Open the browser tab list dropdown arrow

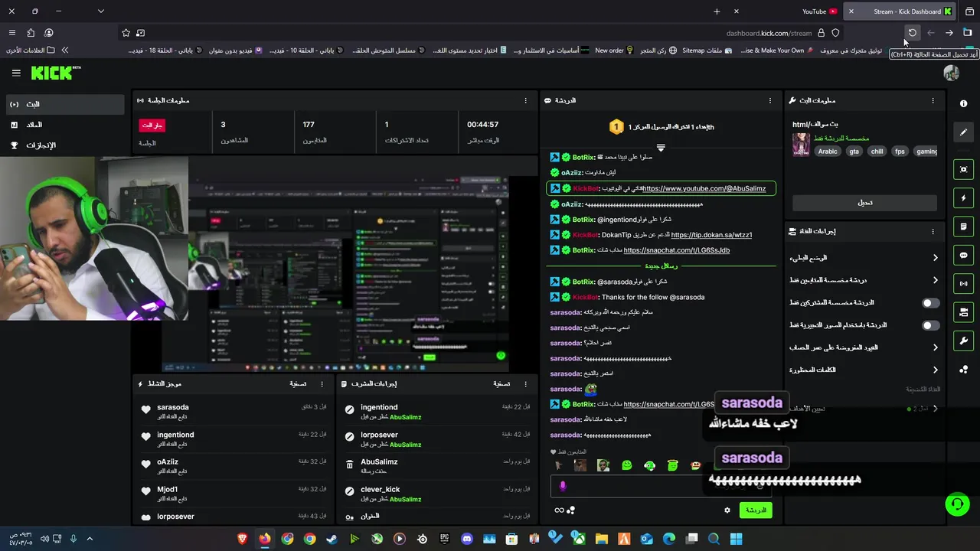click(x=100, y=11)
